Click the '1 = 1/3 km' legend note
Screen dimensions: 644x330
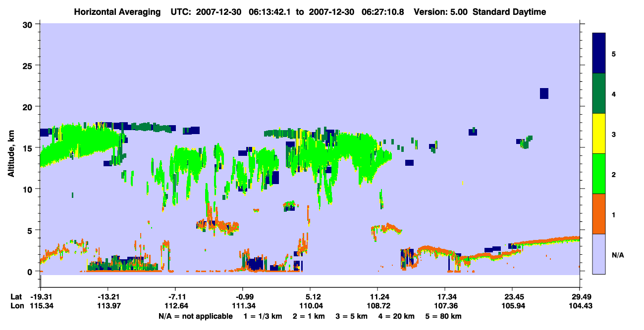262,316
